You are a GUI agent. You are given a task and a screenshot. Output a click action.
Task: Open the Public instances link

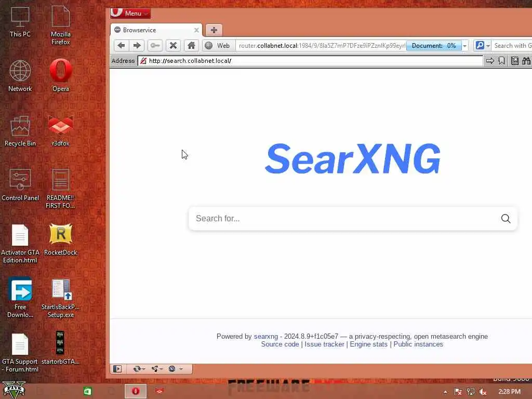[x=418, y=344]
